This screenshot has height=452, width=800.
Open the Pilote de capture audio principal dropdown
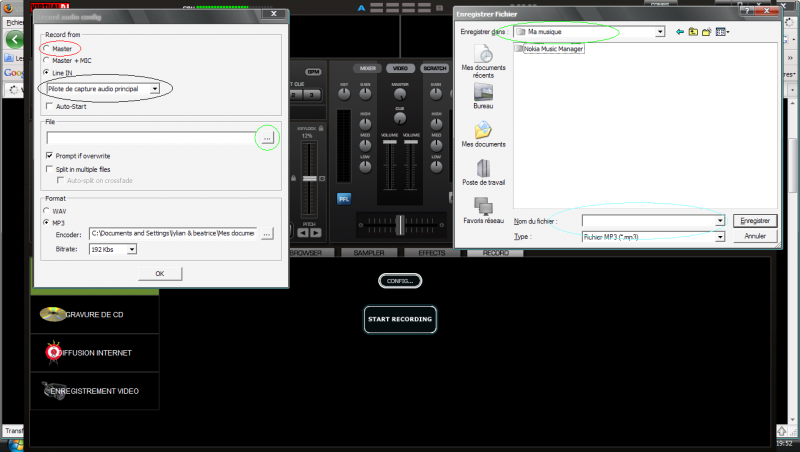pyautogui.click(x=154, y=89)
